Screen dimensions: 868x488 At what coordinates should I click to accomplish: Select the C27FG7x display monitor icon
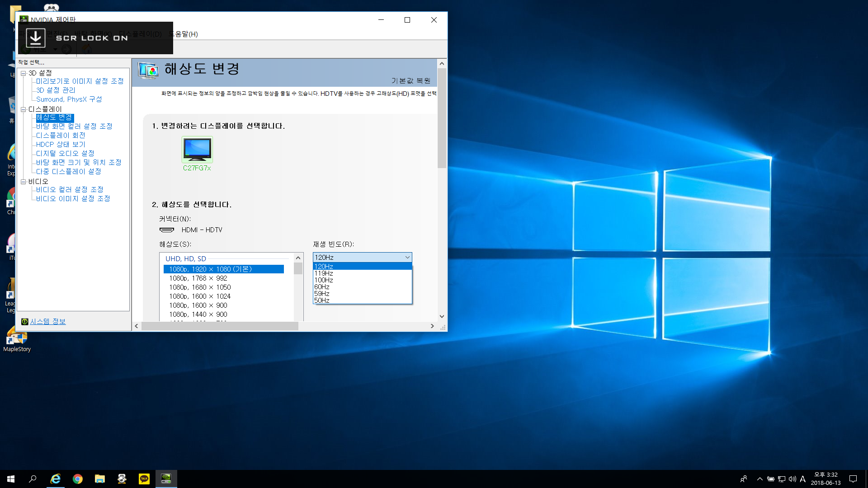click(x=197, y=150)
